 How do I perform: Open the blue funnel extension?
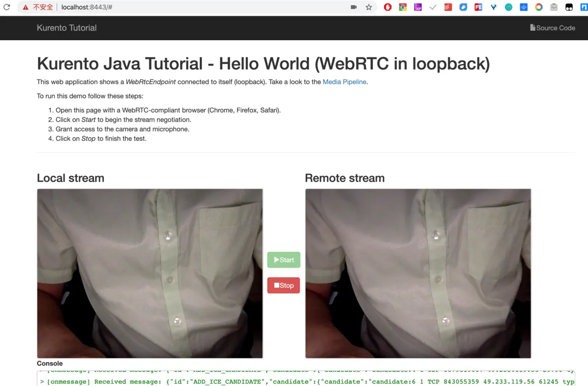coord(494,7)
